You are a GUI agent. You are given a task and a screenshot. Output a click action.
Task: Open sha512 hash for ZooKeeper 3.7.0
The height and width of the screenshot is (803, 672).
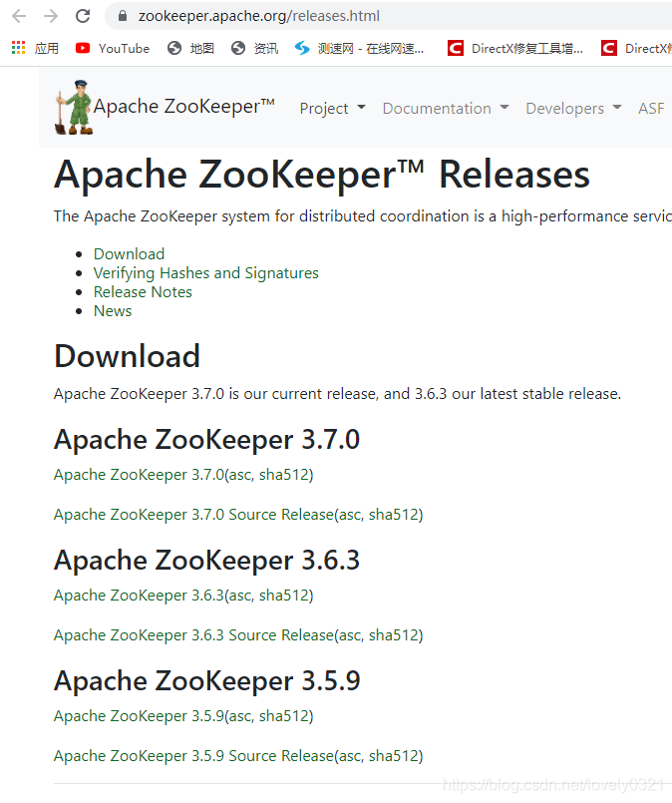click(283, 475)
